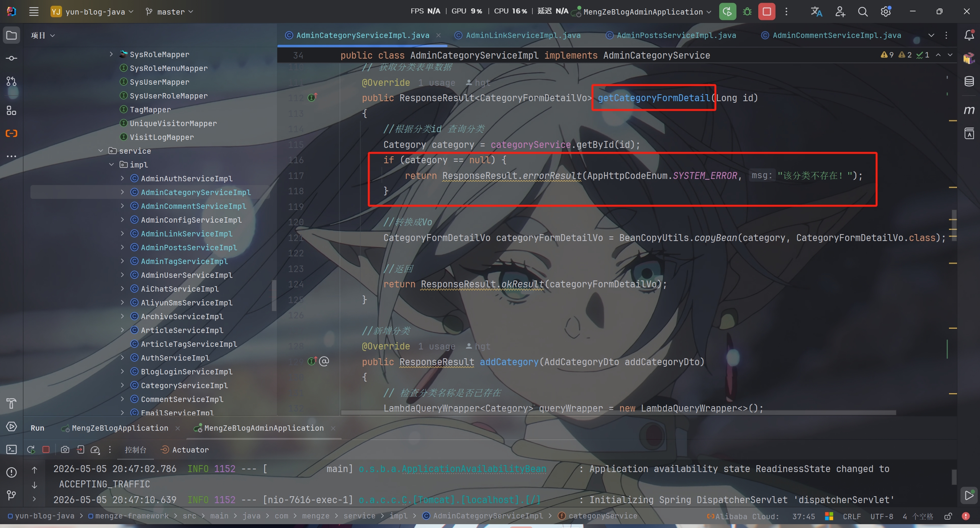Open the Notifications bell panel
Viewport: 980px width, 528px height.
pos(969,35)
